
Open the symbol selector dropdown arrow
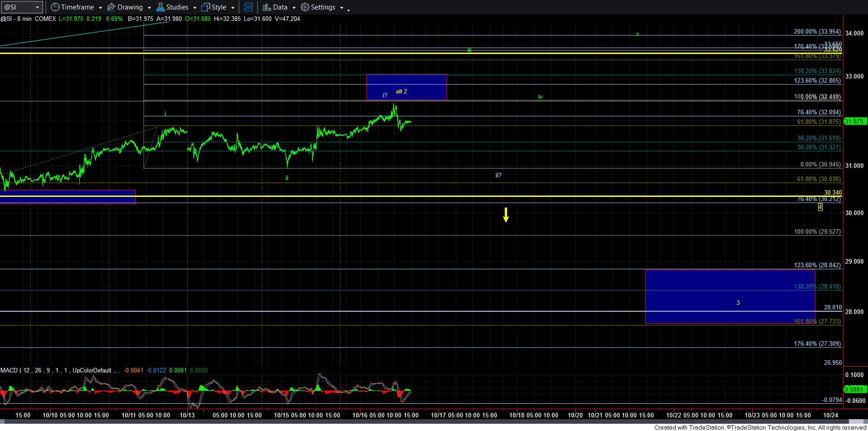37,7
